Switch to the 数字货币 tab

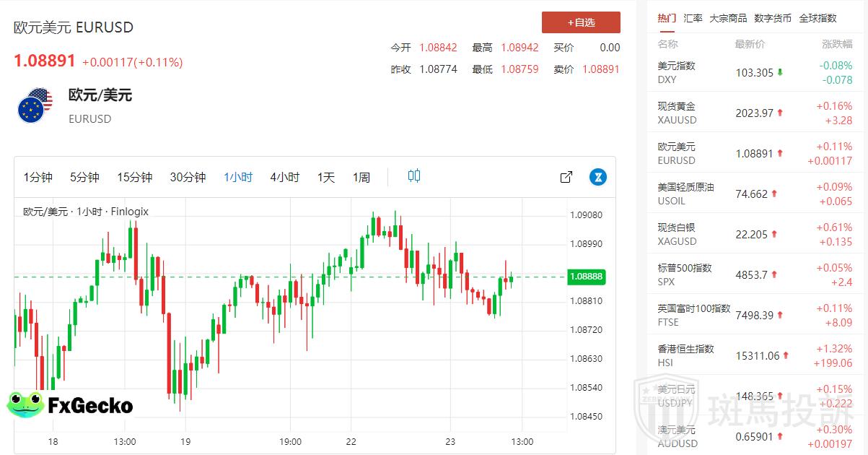[772, 18]
